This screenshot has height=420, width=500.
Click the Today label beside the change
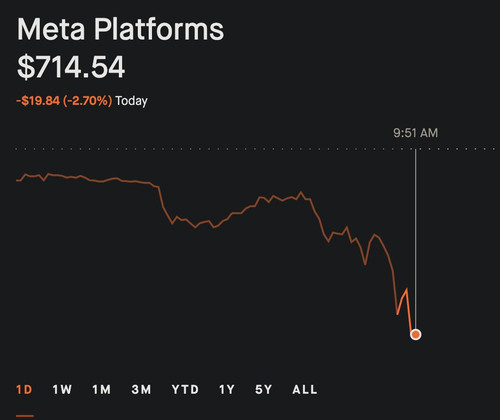click(x=131, y=101)
